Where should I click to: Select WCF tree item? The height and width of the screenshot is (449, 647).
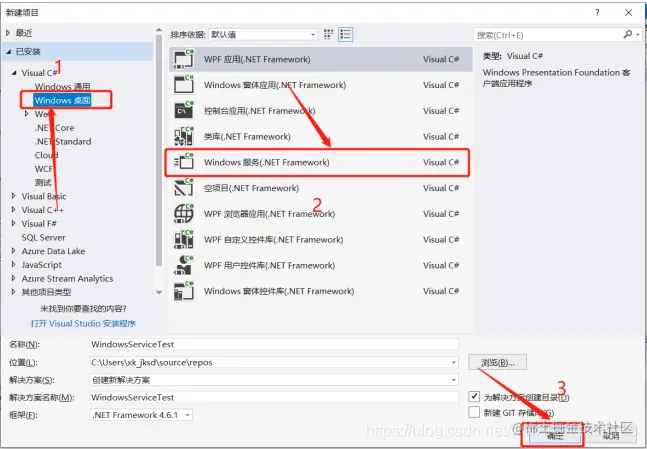coord(44,169)
